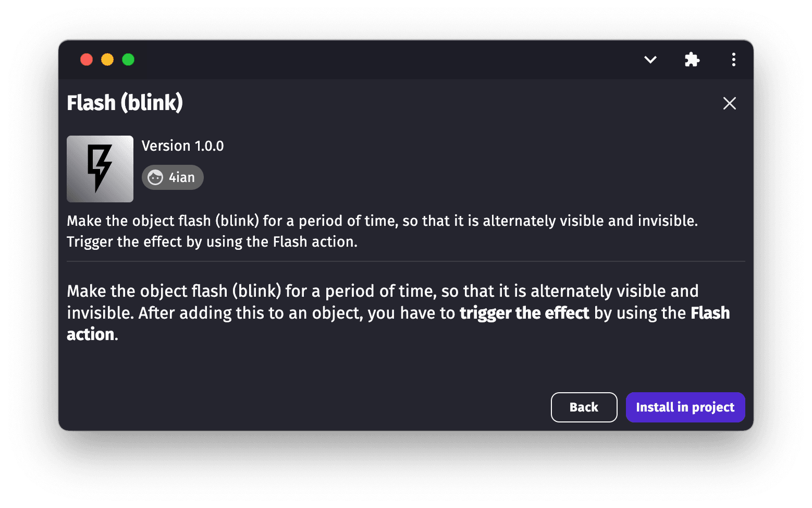Click the lightning bolt extension icon
Viewport: 812px width, 508px height.
[100, 169]
